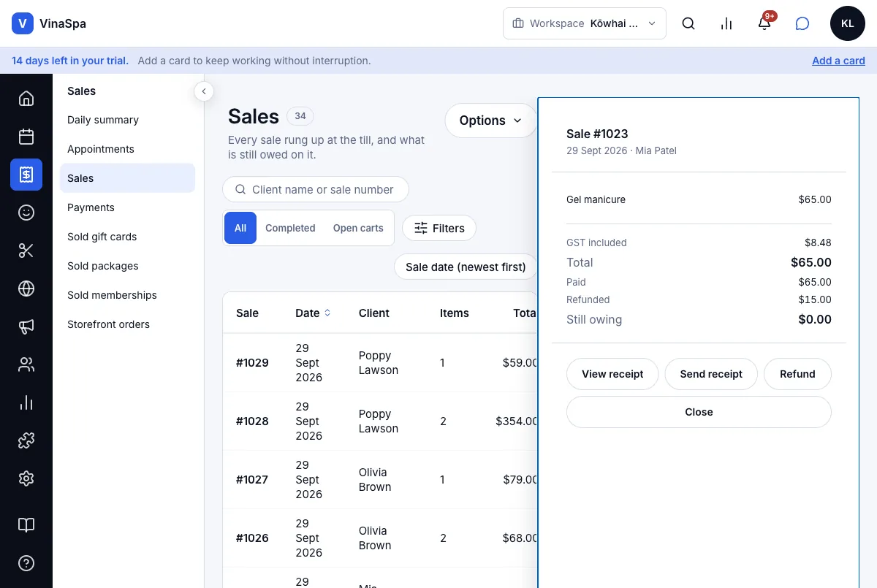Screen dimensions: 877x588
Task: Open the Clients smiley icon in sidebar
Action: (x=26, y=213)
